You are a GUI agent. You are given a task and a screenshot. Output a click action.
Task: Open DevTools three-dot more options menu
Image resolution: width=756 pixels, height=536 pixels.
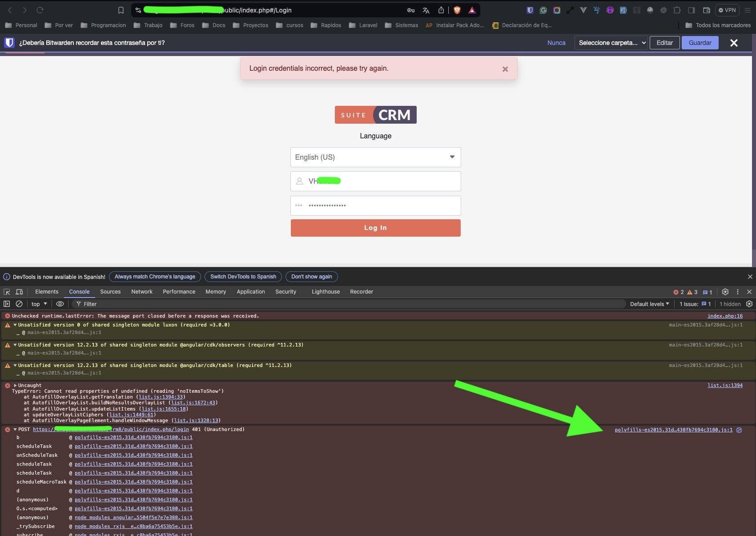point(738,292)
